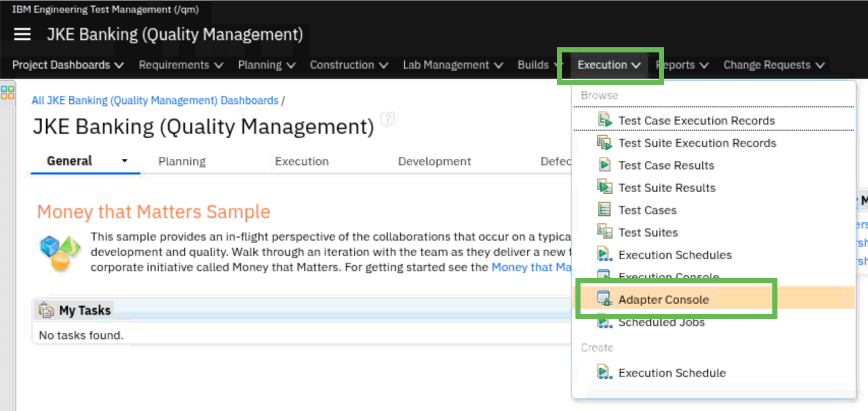
Task: Open All JKE Banking Dashboards breadcrumb link
Action: point(155,101)
